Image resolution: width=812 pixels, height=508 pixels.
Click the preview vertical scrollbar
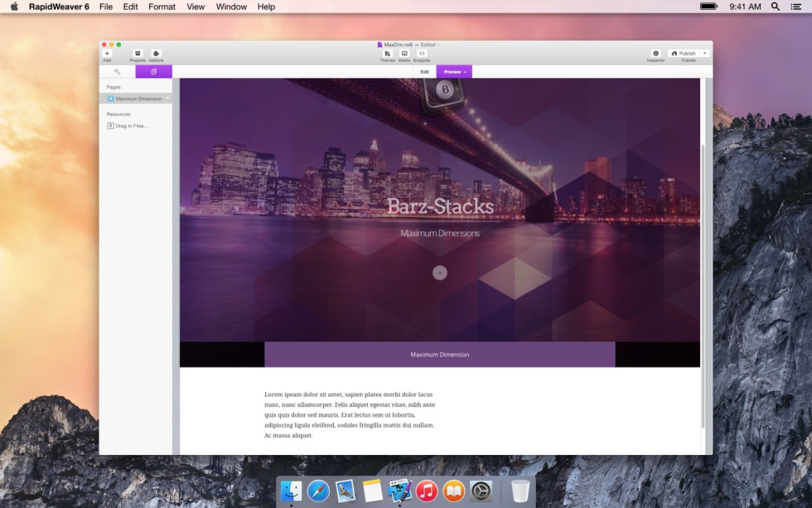pyautogui.click(x=703, y=287)
